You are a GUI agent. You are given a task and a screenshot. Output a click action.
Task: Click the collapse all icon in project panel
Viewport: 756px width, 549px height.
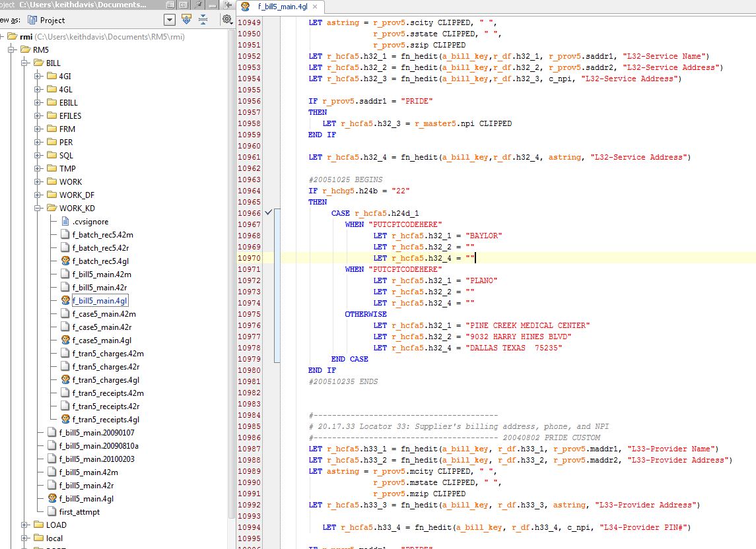pyautogui.click(x=203, y=20)
